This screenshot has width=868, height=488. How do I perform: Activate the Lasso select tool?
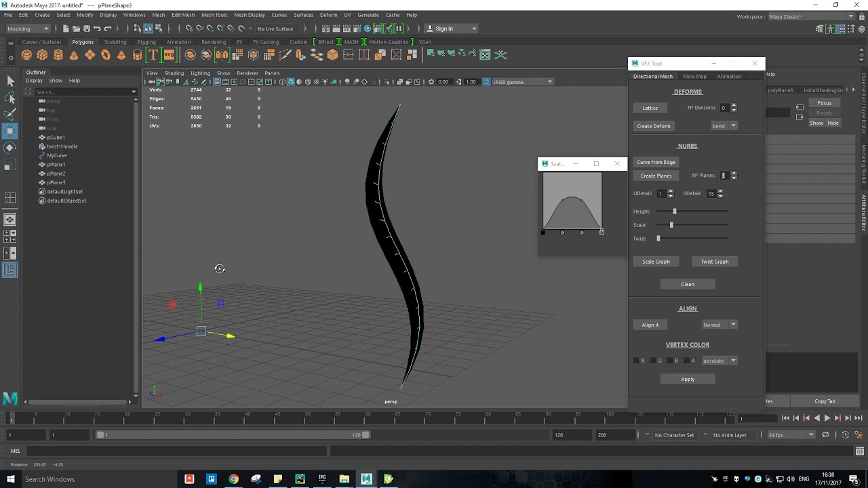pos(10,98)
